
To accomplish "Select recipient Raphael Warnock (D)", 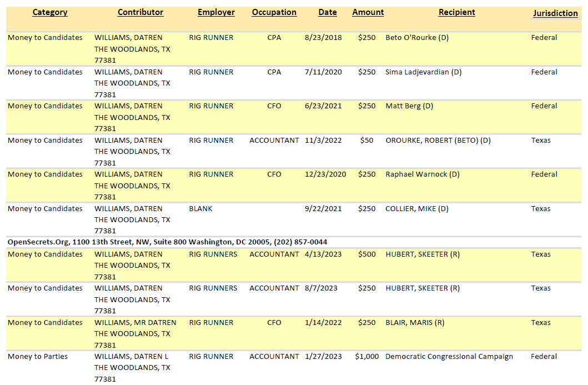I will 422,174.
